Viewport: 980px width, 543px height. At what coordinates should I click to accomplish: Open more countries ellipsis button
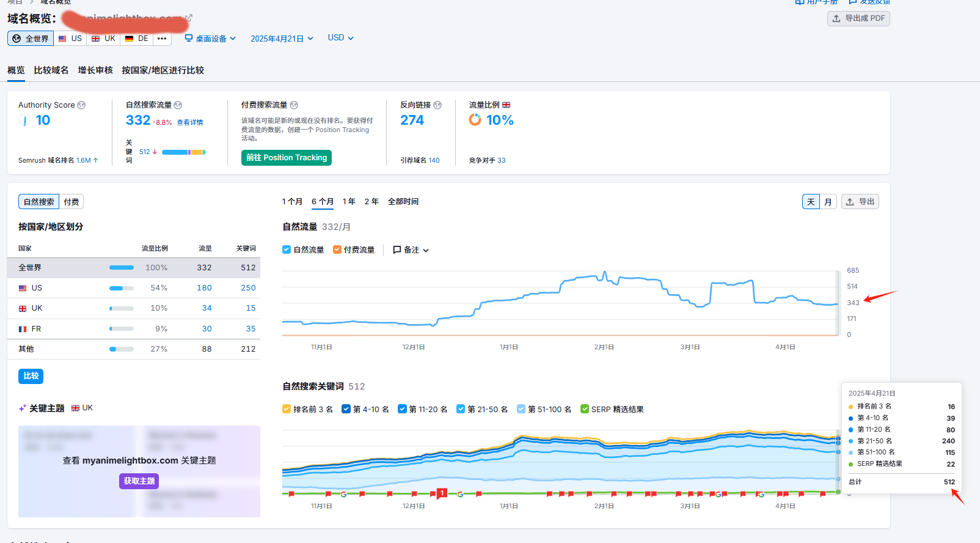coord(161,39)
